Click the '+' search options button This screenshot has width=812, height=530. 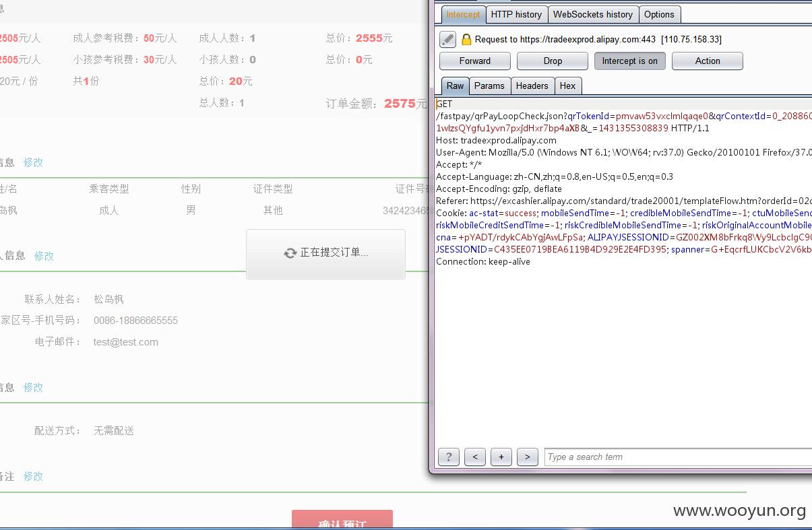point(501,457)
